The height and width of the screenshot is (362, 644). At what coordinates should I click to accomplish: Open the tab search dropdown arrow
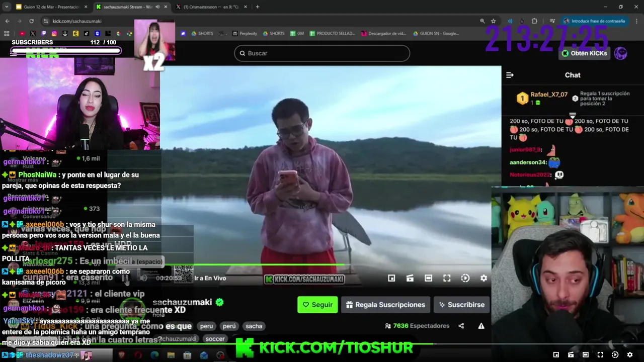pos(6,7)
